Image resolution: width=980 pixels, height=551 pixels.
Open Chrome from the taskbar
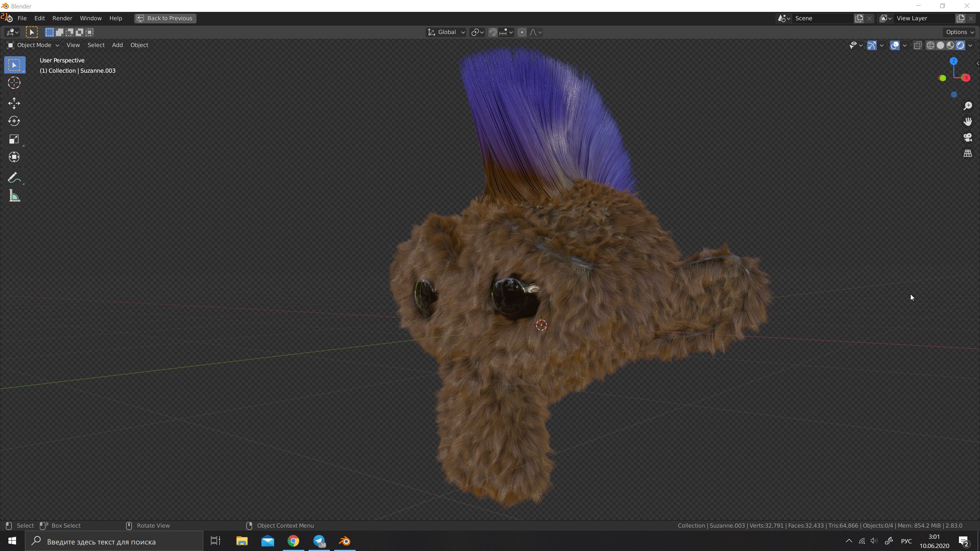coord(293,541)
